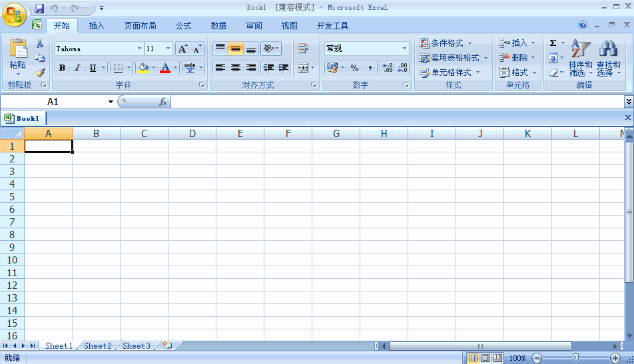
Task: Expand the formula bar
Action: [x=629, y=102]
